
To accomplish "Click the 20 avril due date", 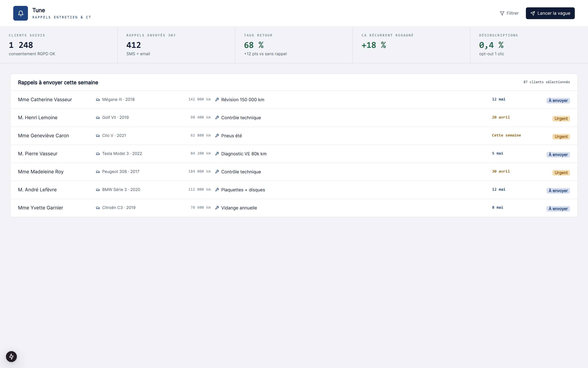I will tap(501, 117).
